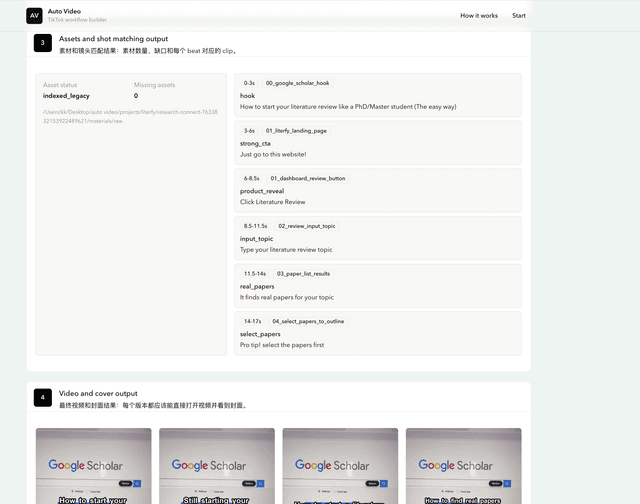Click the Auto Video title text
The width and height of the screenshot is (640, 504).
click(x=64, y=11)
